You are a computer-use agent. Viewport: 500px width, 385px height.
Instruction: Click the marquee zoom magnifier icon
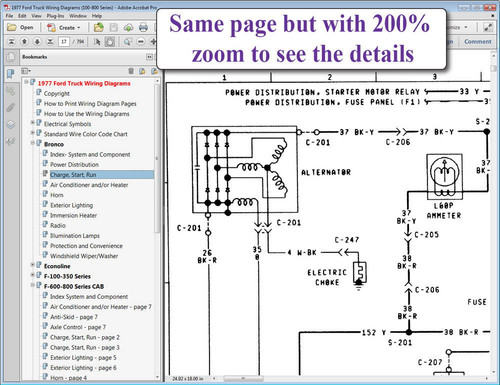coord(127,42)
